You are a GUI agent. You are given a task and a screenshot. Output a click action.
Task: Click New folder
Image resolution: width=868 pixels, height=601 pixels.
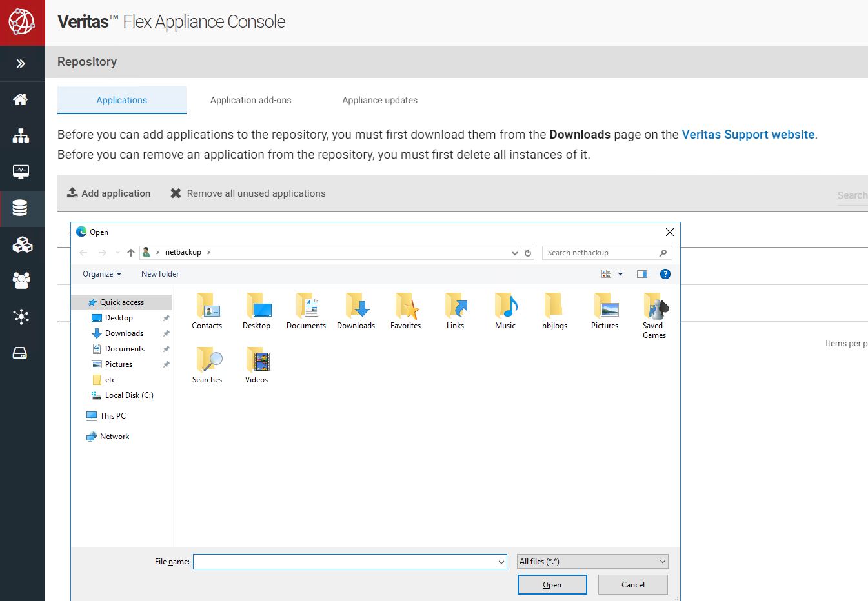[160, 274]
